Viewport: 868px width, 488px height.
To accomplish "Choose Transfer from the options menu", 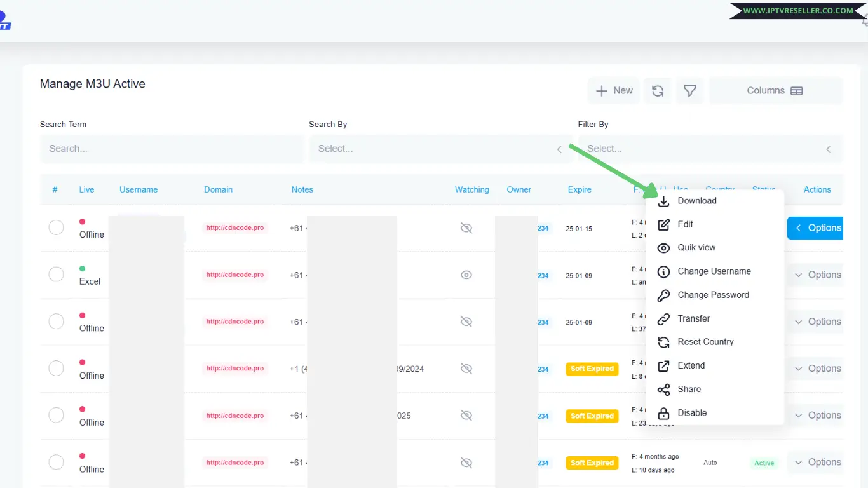I will pyautogui.click(x=693, y=318).
